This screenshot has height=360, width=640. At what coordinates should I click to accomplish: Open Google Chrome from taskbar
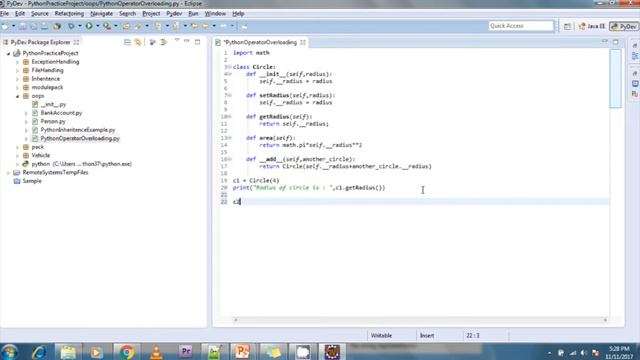click(127, 352)
